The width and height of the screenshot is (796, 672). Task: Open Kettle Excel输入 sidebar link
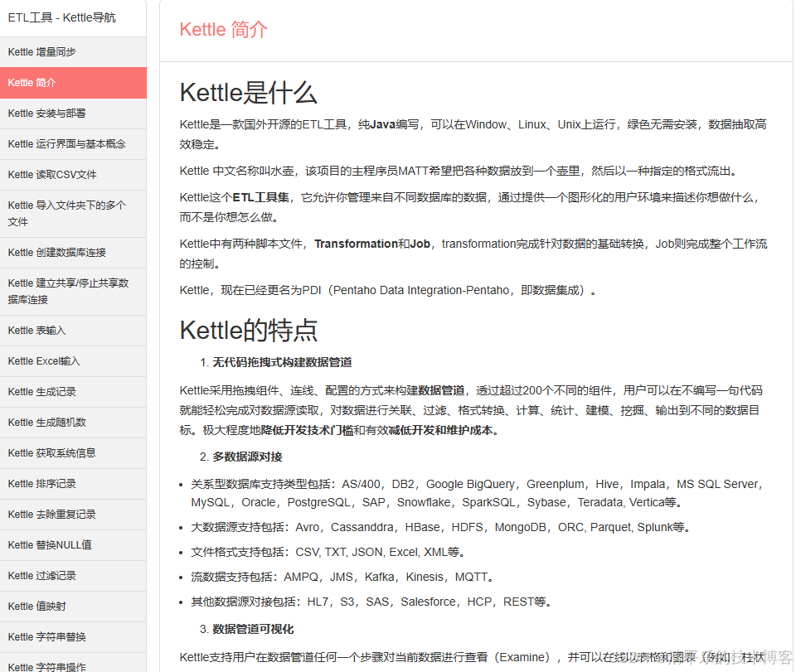click(73, 361)
